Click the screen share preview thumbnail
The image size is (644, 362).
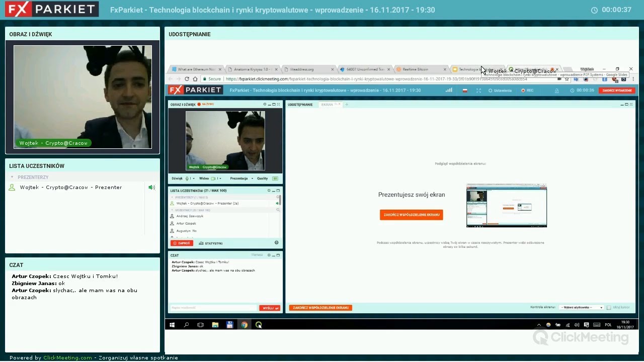click(x=507, y=206)
